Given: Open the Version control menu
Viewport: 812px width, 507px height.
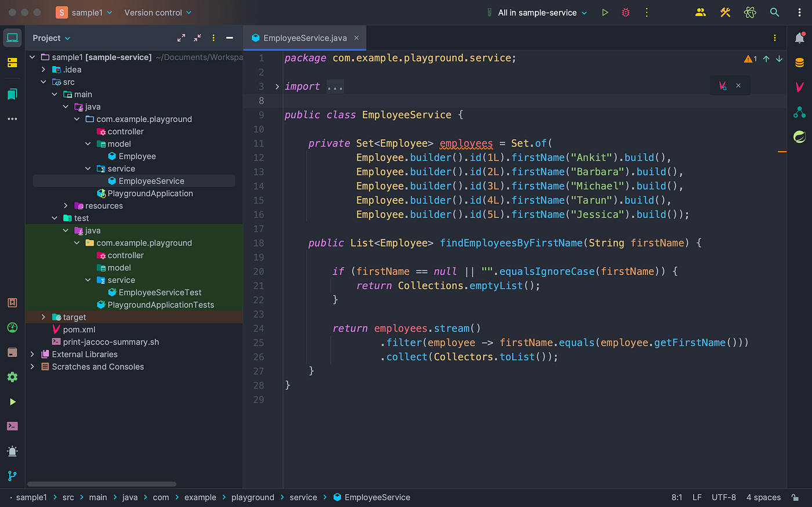Looking at the screenshot, I should pyautogui.click(x=153, y=12).
